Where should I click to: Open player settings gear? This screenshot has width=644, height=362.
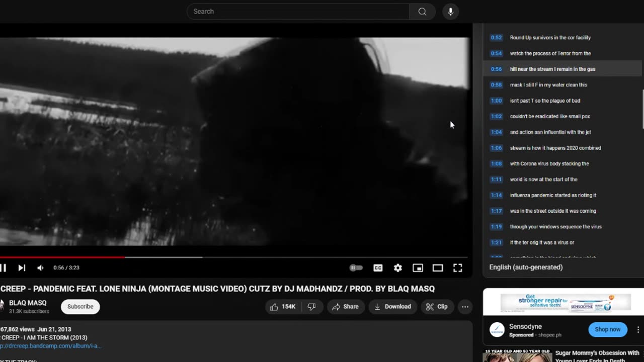[x=398, y=268]
